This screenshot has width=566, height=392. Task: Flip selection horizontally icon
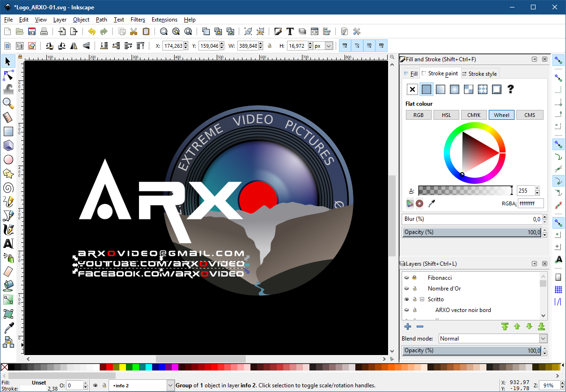pos(74,46)
